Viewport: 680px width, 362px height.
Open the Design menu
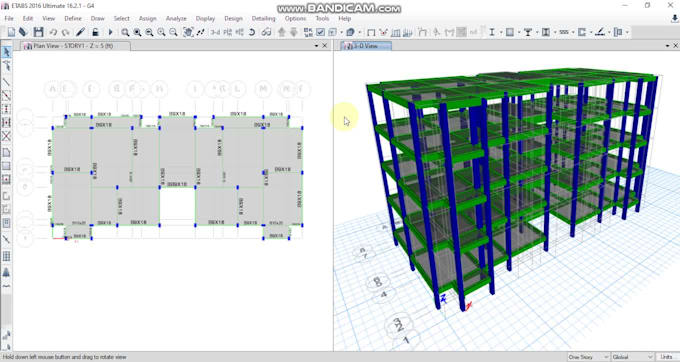coord(233,19)
